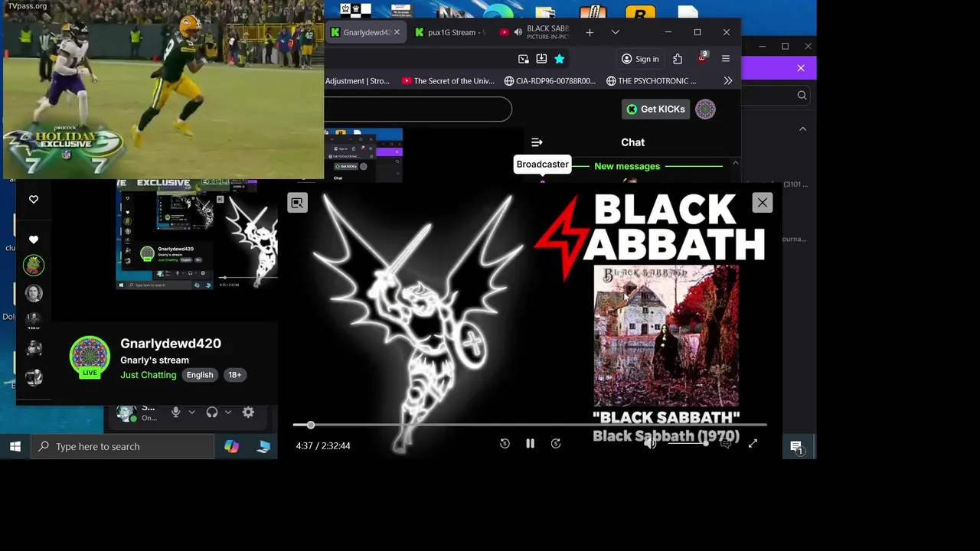Open the Windows Start menu
The image size is (980, 551).
coord(15,446)
